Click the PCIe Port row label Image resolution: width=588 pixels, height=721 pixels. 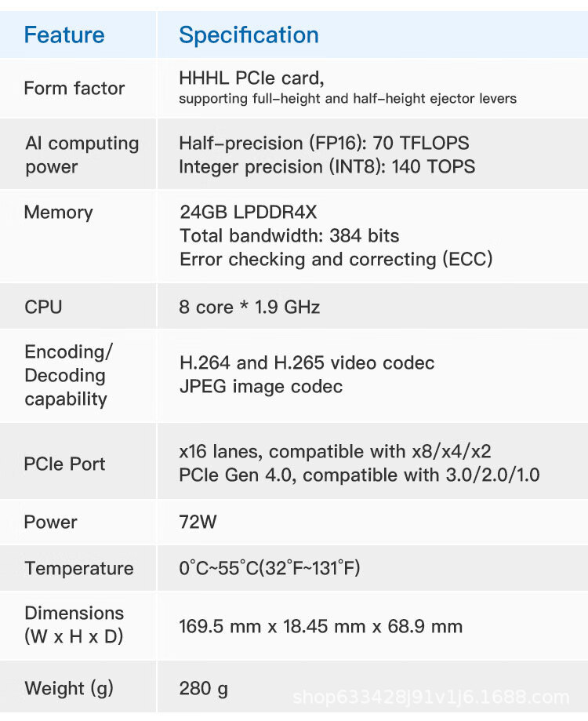pyautogui.click(x=64, y=464)
